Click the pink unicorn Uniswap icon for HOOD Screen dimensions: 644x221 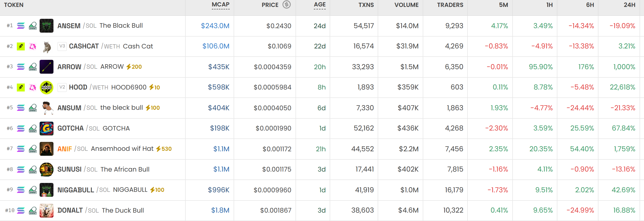33,88
